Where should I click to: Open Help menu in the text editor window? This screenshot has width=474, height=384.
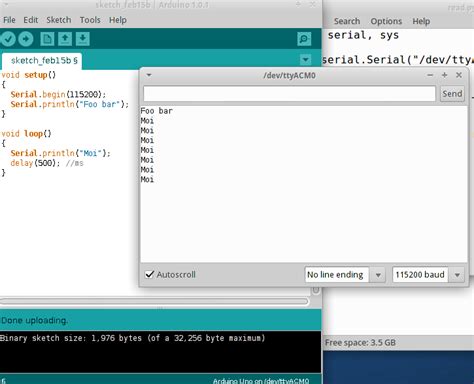(421, 21)
